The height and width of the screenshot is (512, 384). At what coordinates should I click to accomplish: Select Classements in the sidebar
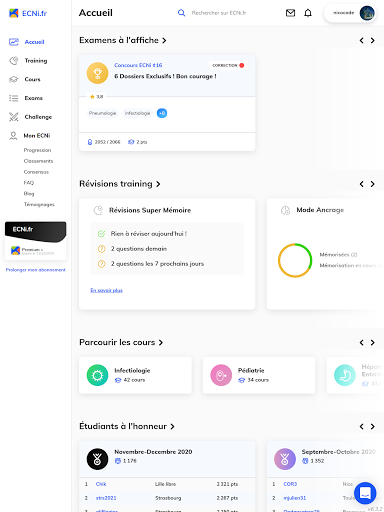click(38, 161)
